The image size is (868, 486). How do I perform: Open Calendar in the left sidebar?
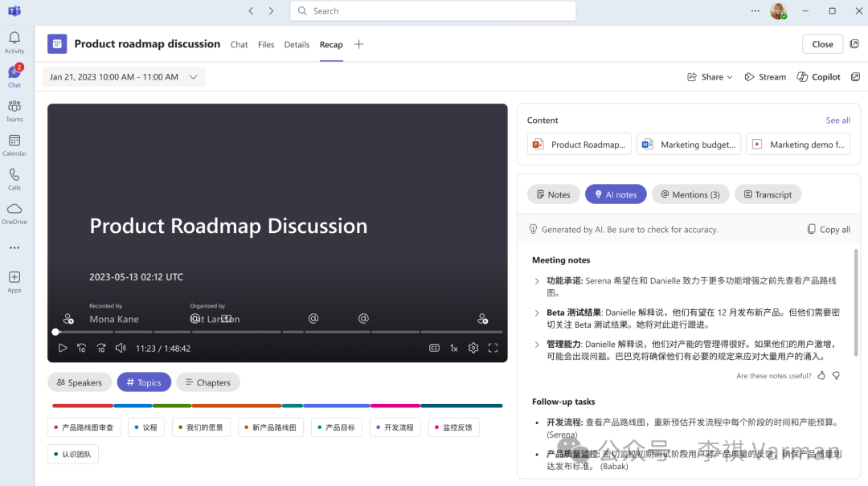pyautogui.click(x=14, y=145)
